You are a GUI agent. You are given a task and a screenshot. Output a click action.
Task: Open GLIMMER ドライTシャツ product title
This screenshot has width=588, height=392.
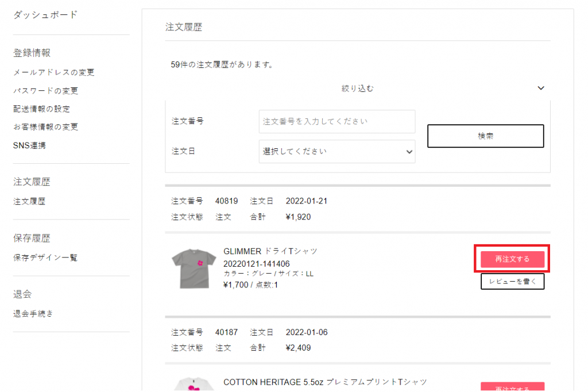tap(270, 251)
